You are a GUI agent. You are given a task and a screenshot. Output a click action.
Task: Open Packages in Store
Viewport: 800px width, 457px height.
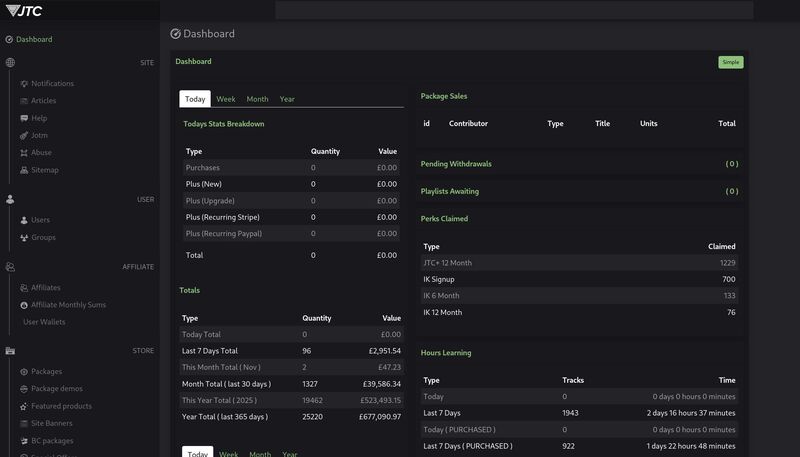(x=46, y=371)
